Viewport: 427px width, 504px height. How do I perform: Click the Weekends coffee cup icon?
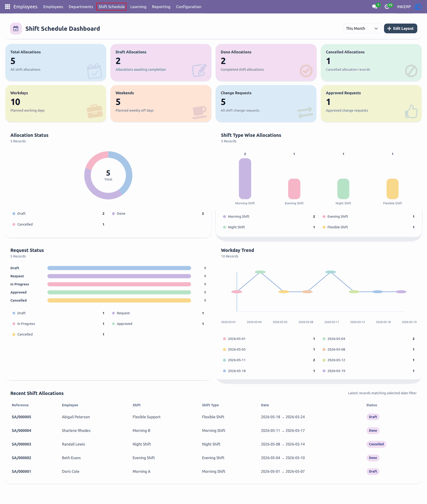click(x=200, y=112)
